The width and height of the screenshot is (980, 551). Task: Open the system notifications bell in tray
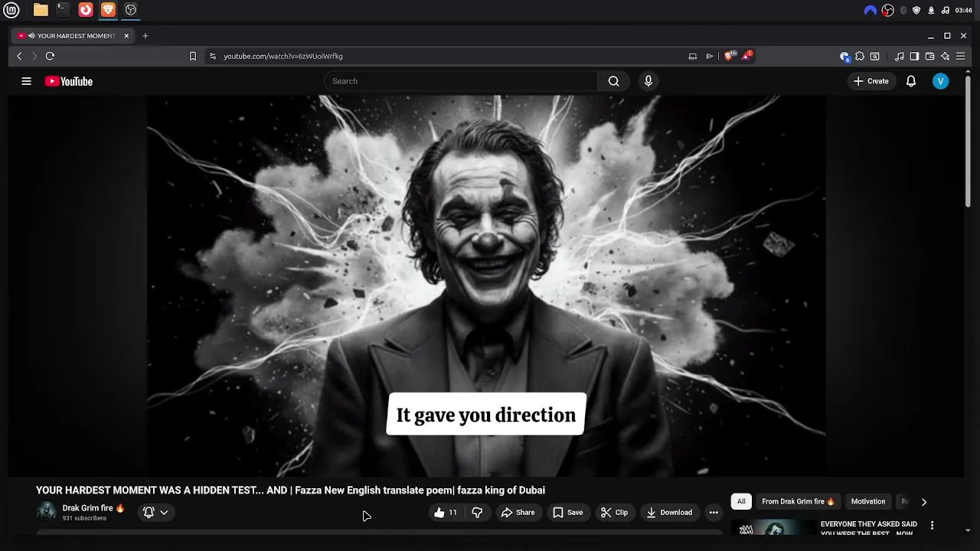pos(931,10)
